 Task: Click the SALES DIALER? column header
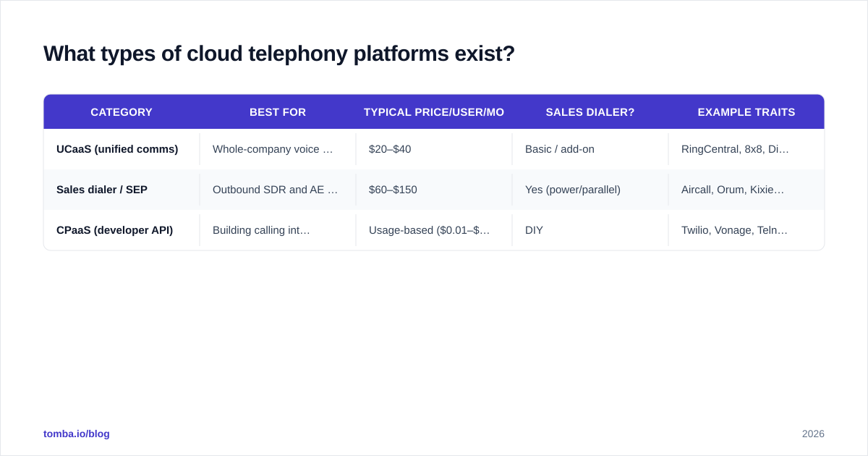point(590,112)
